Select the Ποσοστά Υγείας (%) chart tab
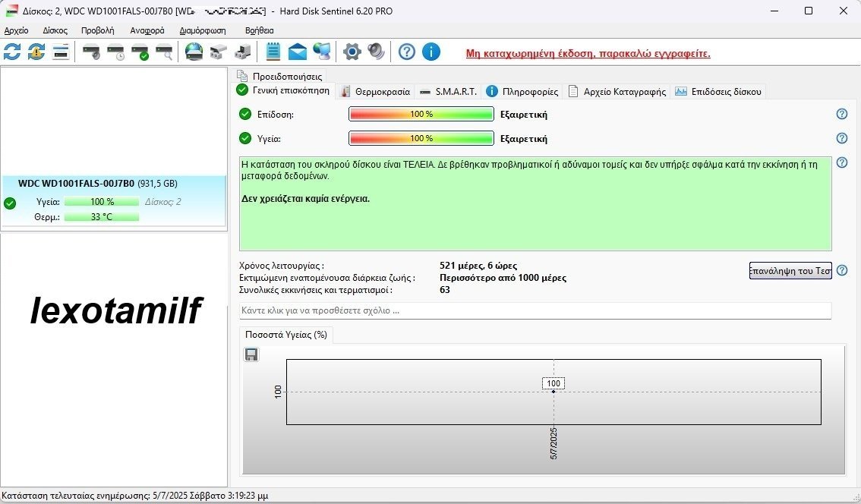The width and height of the screenshot is (861, 504). pyautogui.click(x=286, y=335)
